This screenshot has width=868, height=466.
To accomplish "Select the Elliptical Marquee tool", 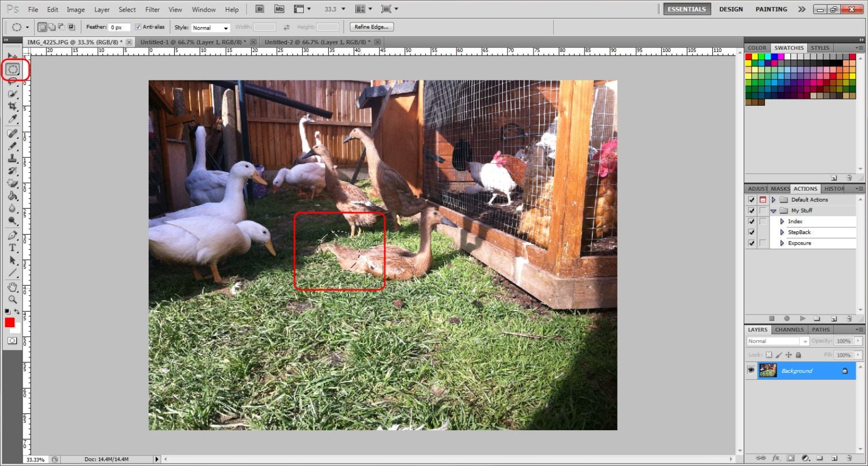I will [x=13, y=69].
